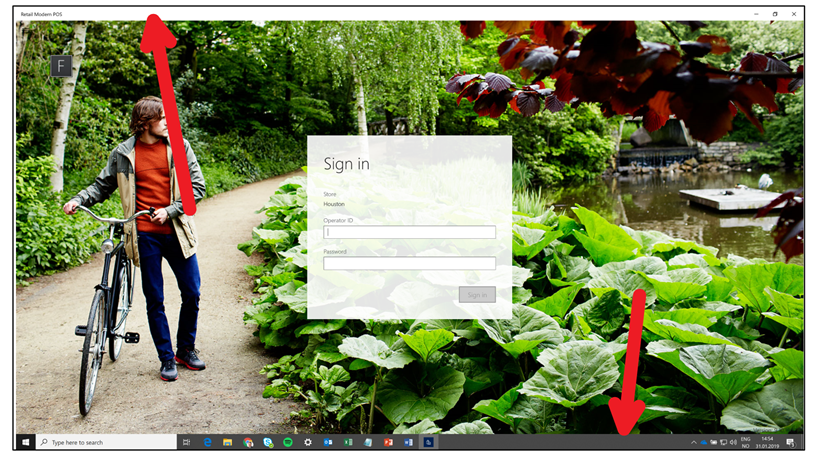Expand the hidden system tray icons

pos(693,441)
